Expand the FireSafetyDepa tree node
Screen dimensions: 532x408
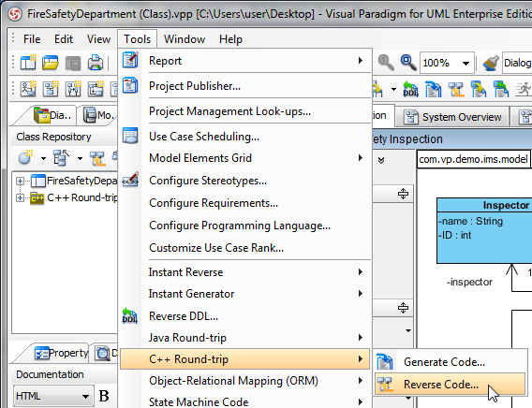coord(20,181)
